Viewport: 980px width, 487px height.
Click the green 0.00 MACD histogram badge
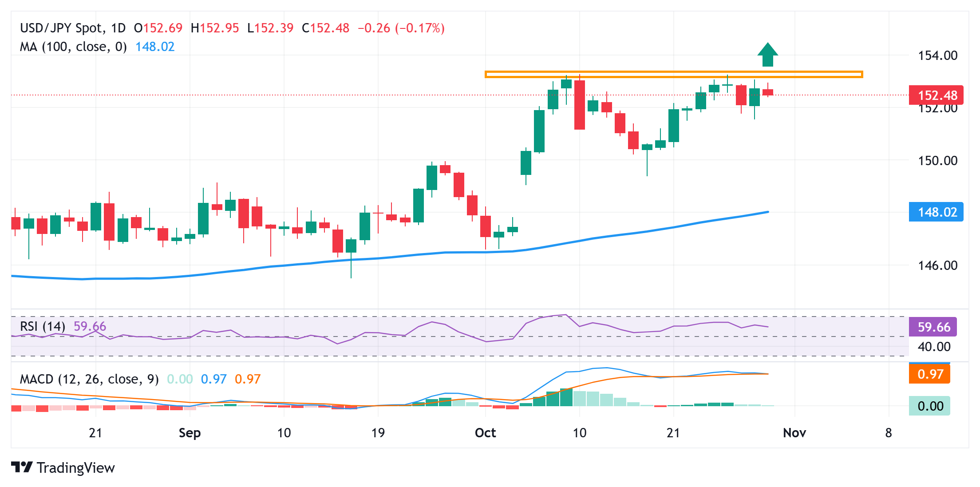pyautogui.click(x=930, y=406)
